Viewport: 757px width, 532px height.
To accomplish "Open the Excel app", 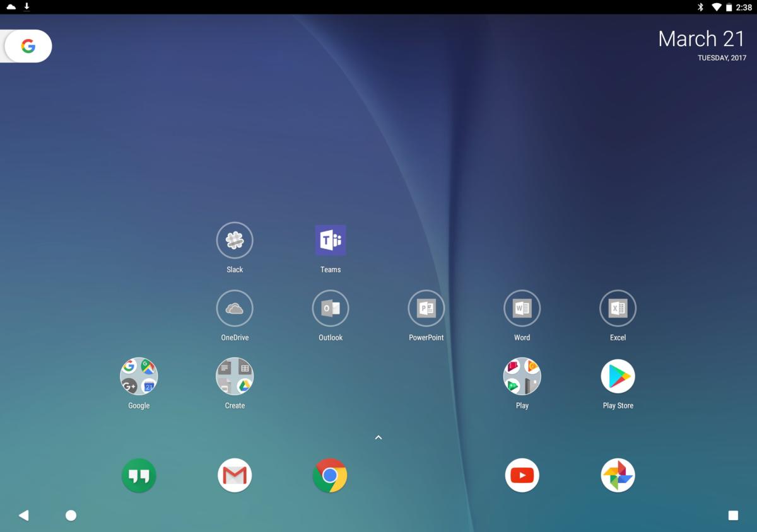I will tap(618, 308).
